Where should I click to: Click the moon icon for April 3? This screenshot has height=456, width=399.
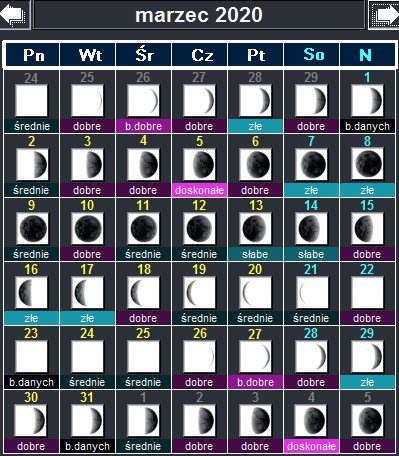coord(255,420)
